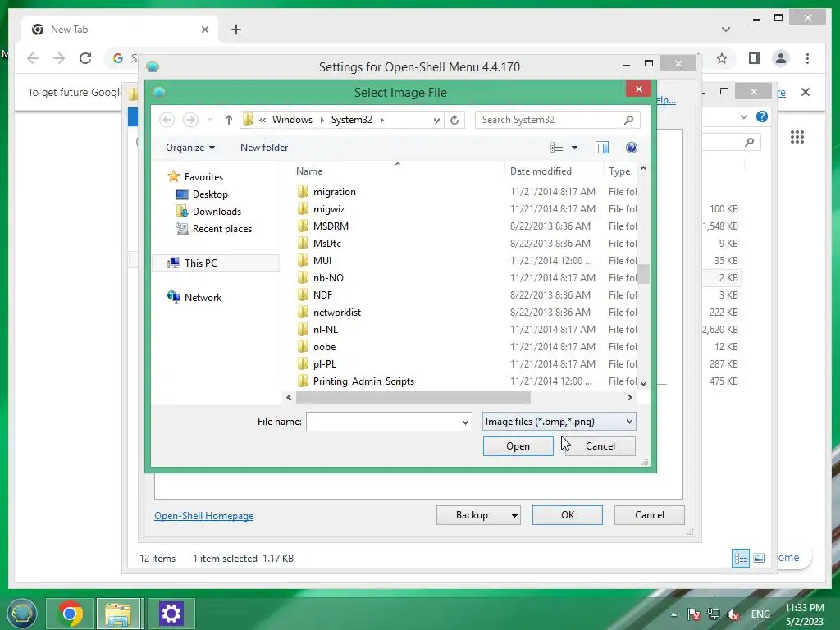This screenshot has width=840, height=630.
Task: Select Favorites in navigation pane
Action: click(203, 177)
